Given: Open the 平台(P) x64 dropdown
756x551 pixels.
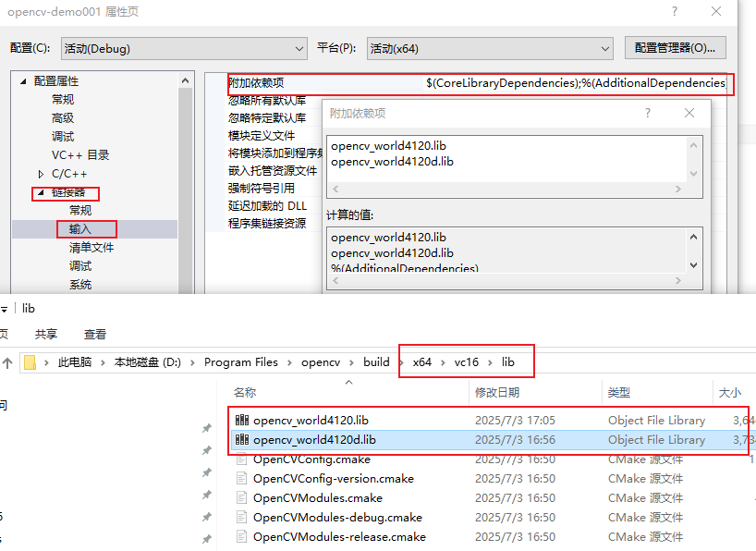Looking at the screenshot, I should tap(490, 49).
